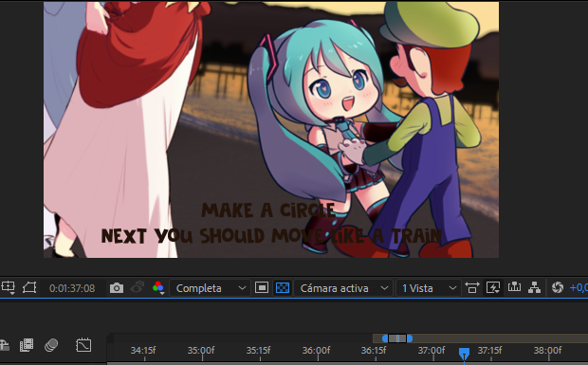Click the blue current time indicator

point(465,353)
